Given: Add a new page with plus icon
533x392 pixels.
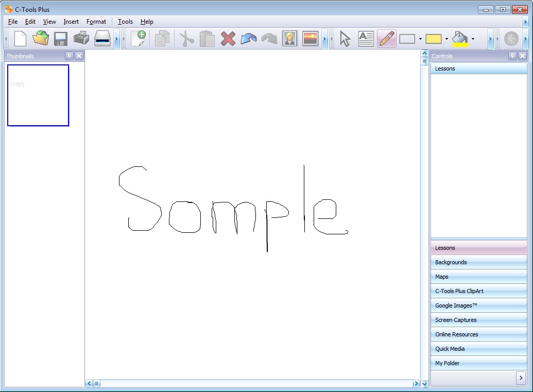Looking at the screenshot, I should tap(139, 39).
